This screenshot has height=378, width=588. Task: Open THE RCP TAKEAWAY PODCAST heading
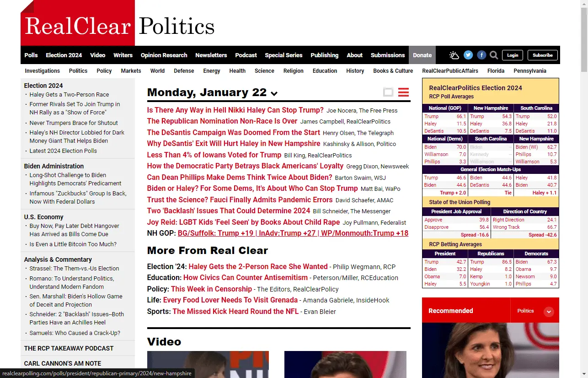point(69,349)
